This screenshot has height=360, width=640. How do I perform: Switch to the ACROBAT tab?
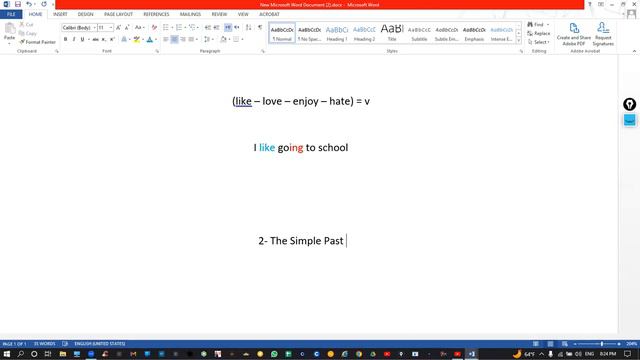pos(269,14)
